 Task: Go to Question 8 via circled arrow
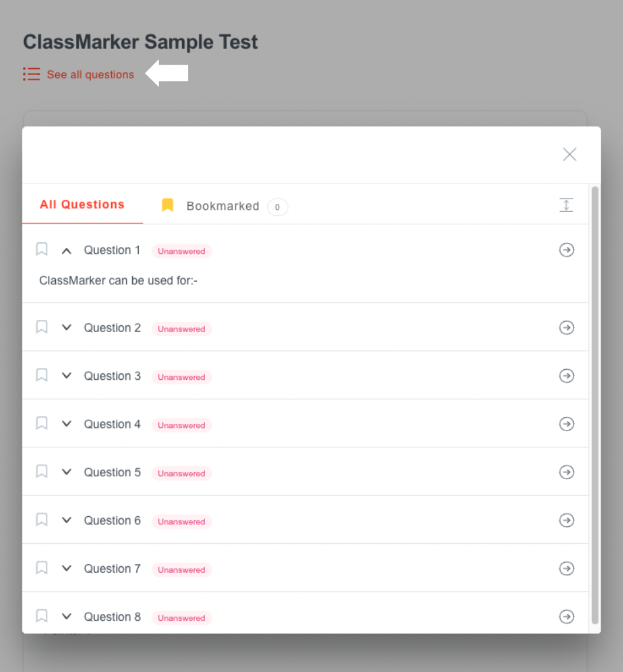pos(566,616)
